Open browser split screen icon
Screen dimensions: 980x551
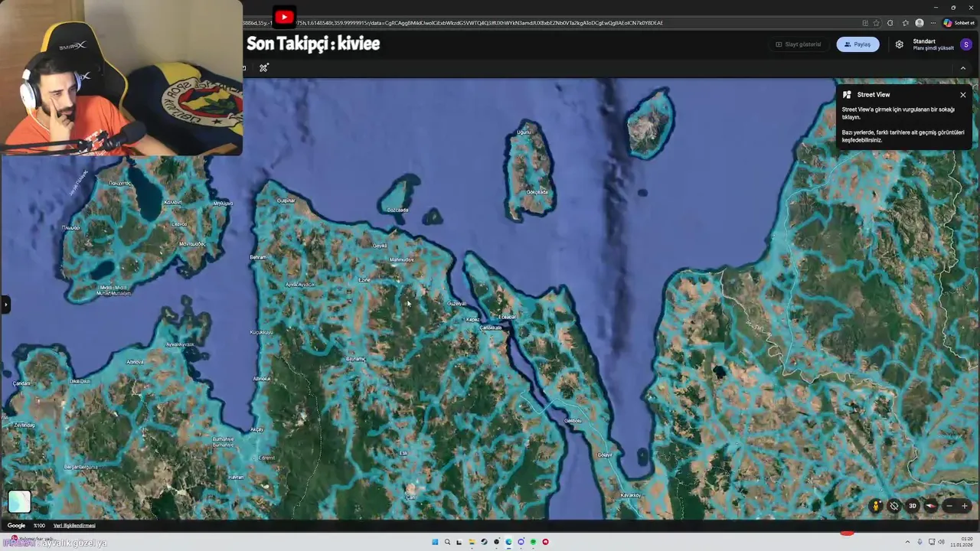point(865,23)
